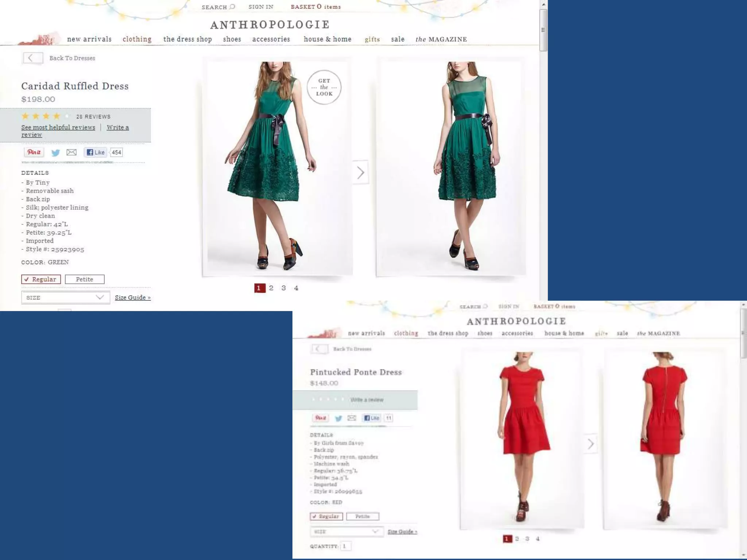Select the Regular fit option for the green dress
The width and height of the screenshot is (747, 560).
[x=41, y=279]
